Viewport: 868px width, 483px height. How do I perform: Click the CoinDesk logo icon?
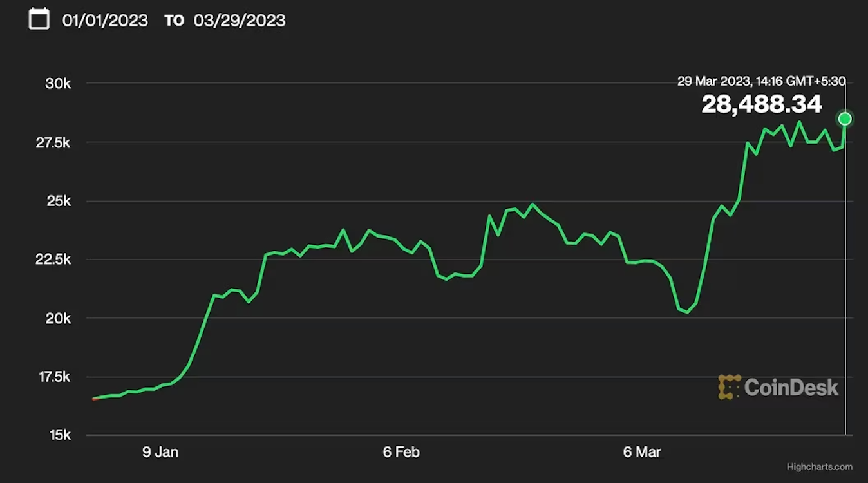click(729, 387)
